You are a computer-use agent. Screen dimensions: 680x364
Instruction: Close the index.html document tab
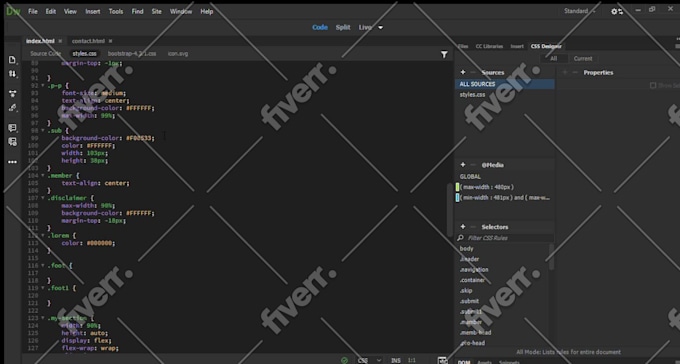coord(60,41)
